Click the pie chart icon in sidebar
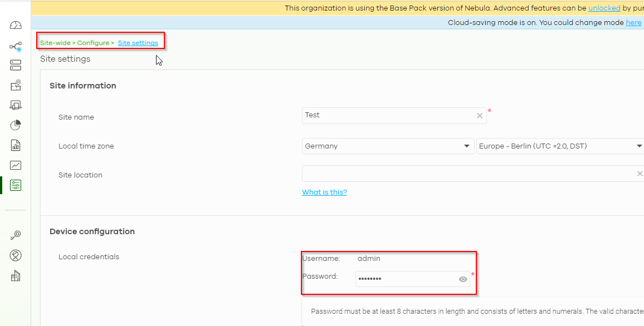Screen dimensions: 644x326 (x=16, y=125)
